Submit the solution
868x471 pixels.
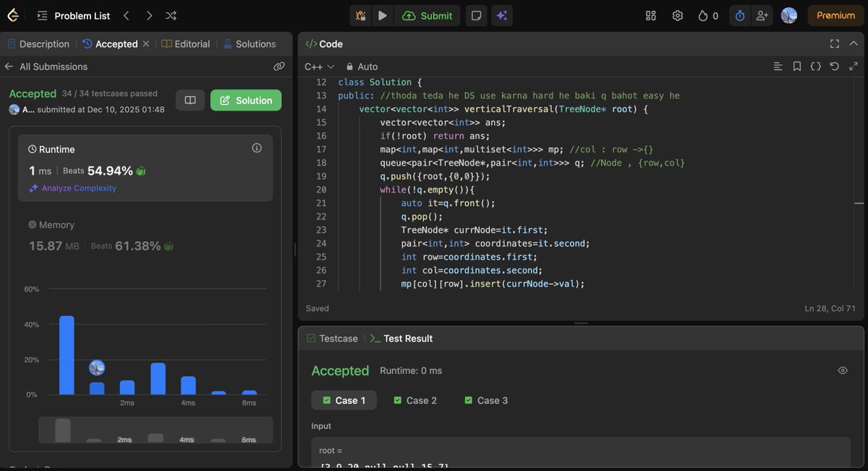tap(427, 15)
